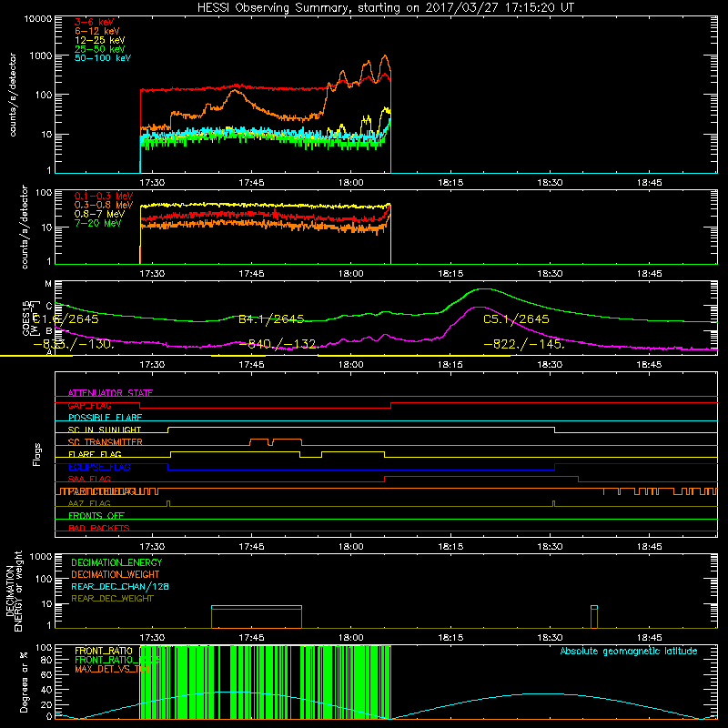Click the FLARE_FLAG label
The width and height of the screenshot is (728, 728).
(95, 454)
